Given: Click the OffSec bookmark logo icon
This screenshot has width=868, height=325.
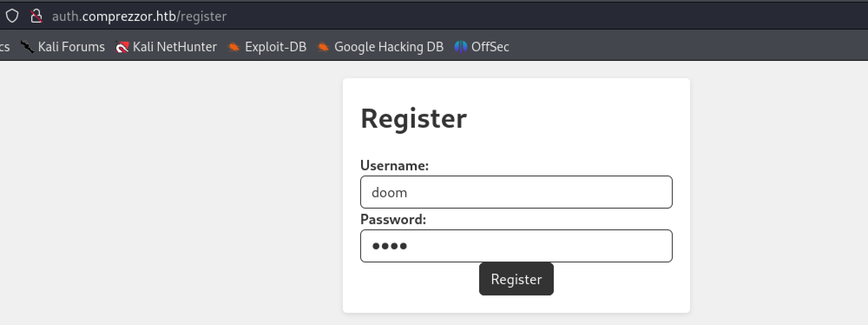Looking at the screenshot, I should tap(460, 46).
